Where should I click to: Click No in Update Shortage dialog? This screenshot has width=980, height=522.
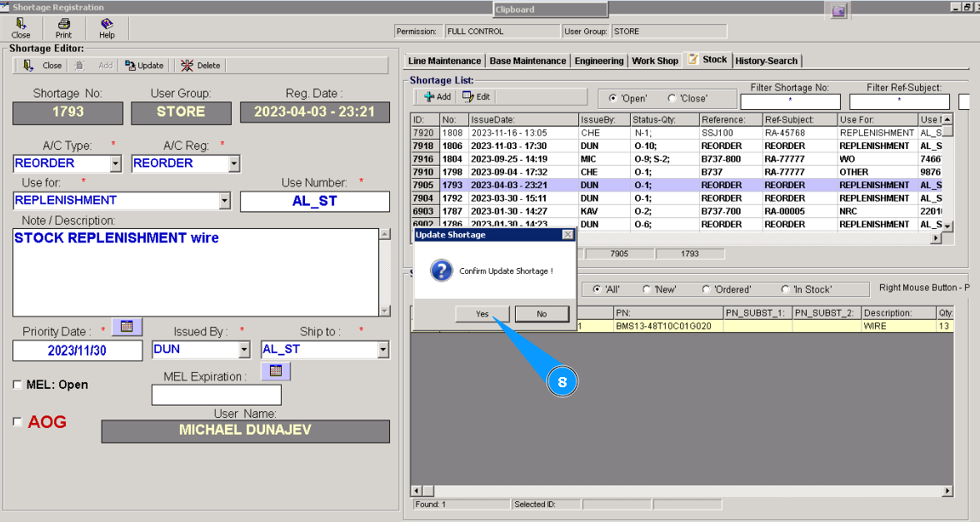click(x=542, y=314)
